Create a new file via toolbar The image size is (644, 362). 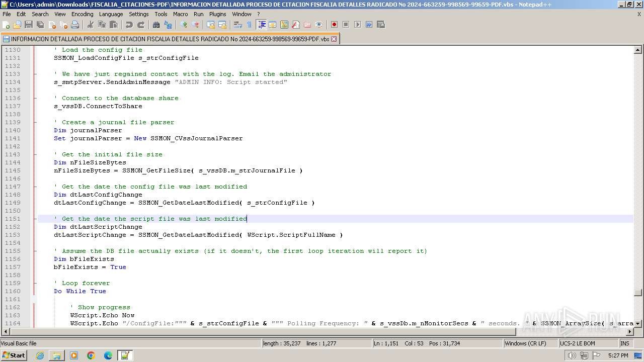click(x=7, y=25)
